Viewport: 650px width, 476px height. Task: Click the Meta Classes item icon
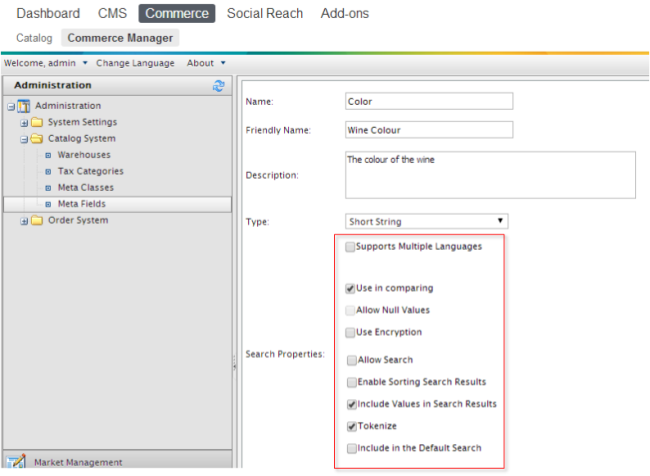47,188
